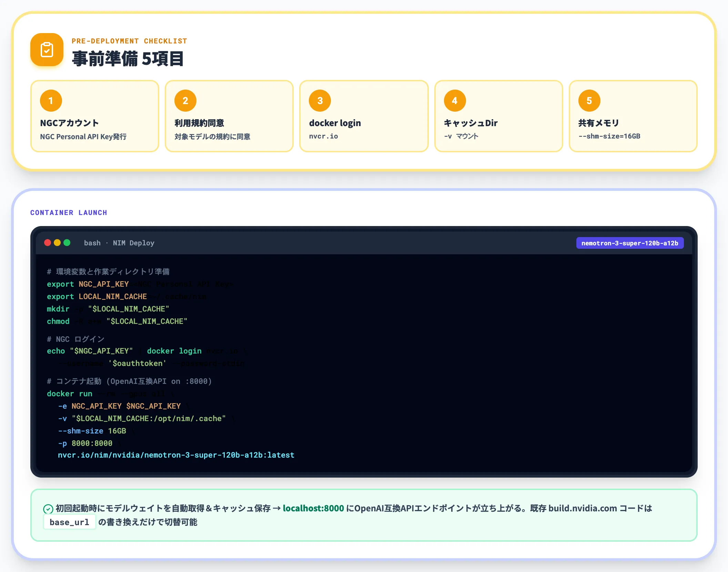
Task: Click step number 1 badge
Action: [51, 101]
